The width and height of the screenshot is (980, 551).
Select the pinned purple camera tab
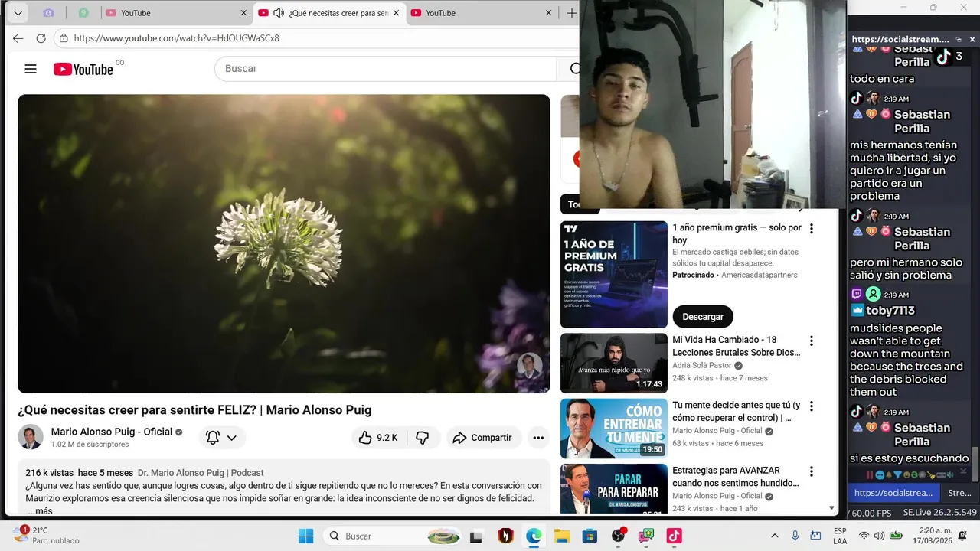click(48, 13)
